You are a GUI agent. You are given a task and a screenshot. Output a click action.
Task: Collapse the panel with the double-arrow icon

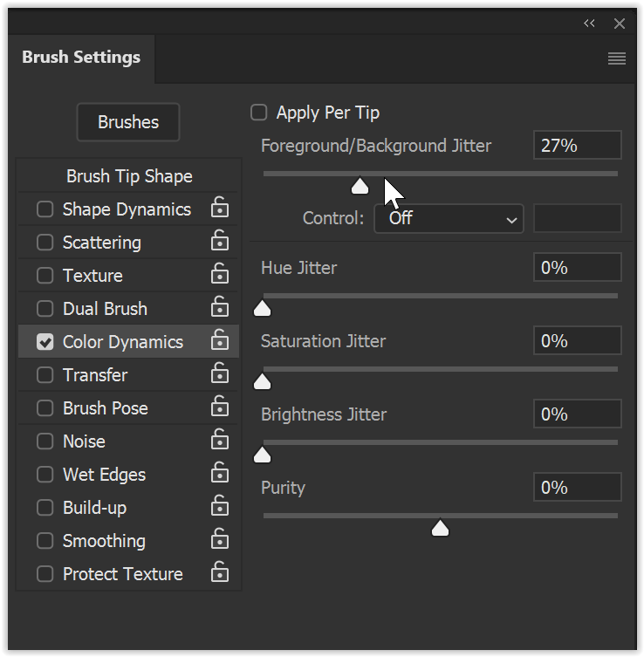point(590,24)
